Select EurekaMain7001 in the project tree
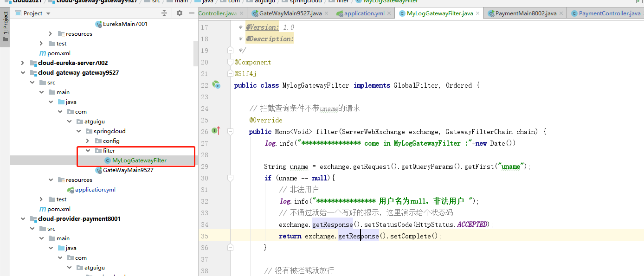The width and height of the screenshot is (644, 276). point(125,24)
